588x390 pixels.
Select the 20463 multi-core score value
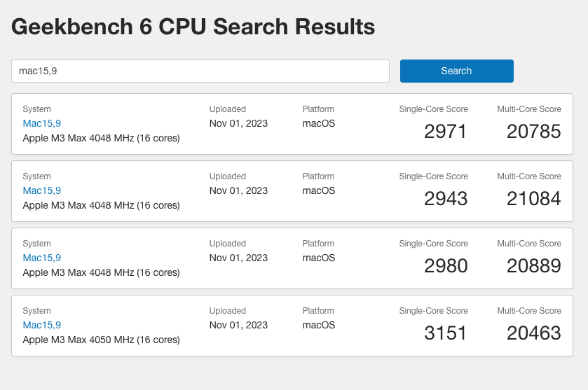click(533, 333)
